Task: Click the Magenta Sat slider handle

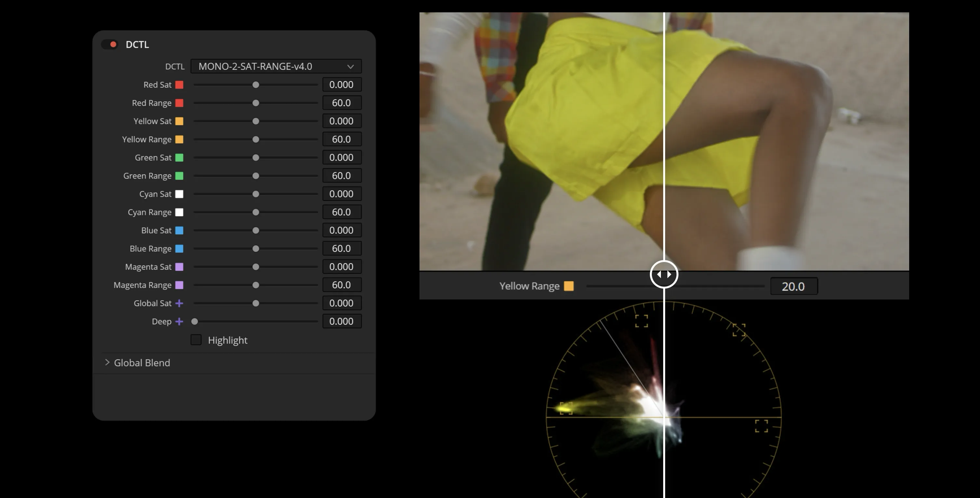Action: [256, 267]
